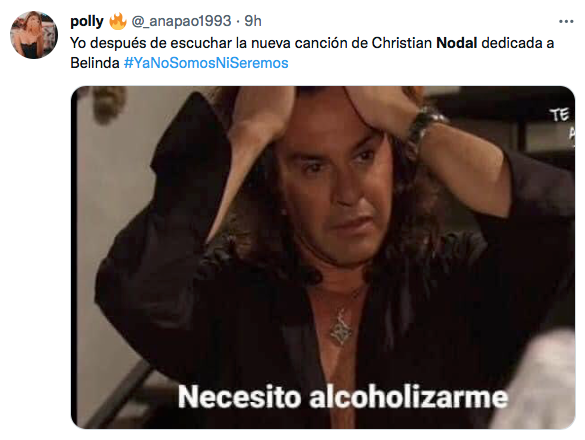Viewport: 585px width, 440px height.
Task: Click the display name polly
Action: coord(87,21)
